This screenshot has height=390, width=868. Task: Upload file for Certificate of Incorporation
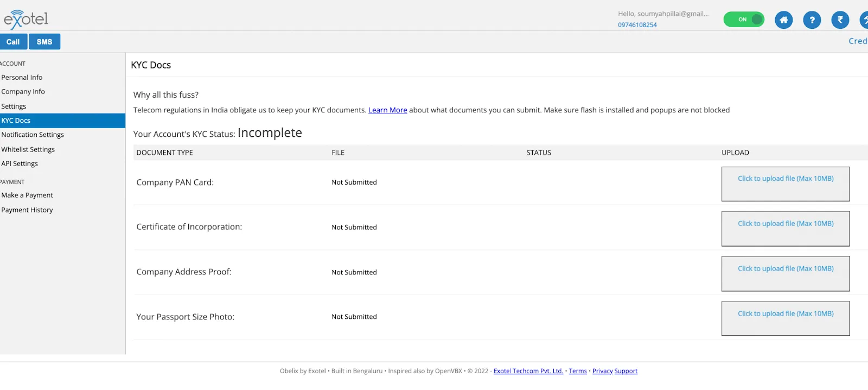(786, 229)
